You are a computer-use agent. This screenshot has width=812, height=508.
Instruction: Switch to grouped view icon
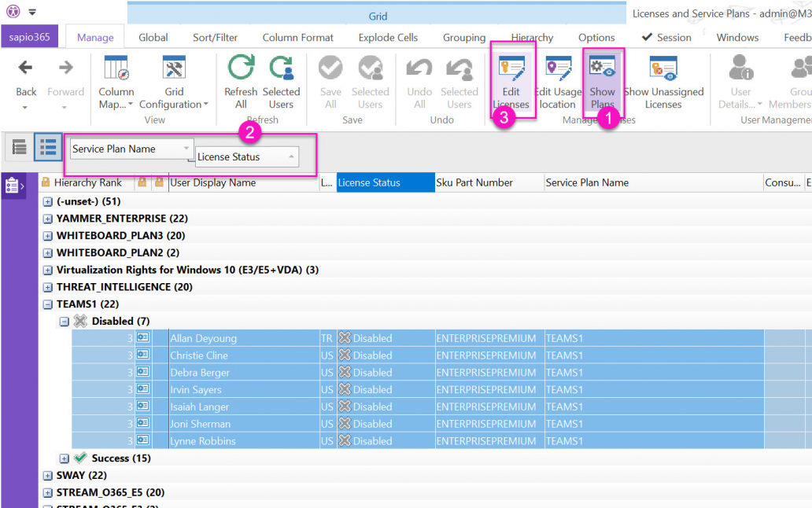(x=48, y=147)
